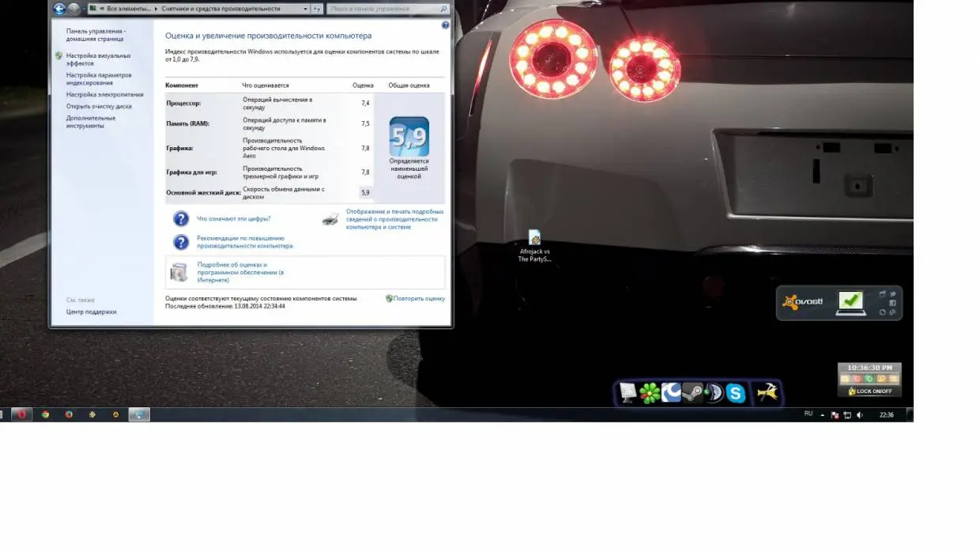Click 'Повторить оценку' link
The height and width of the screenshot is (552, 980).
[x=419, y=299]
